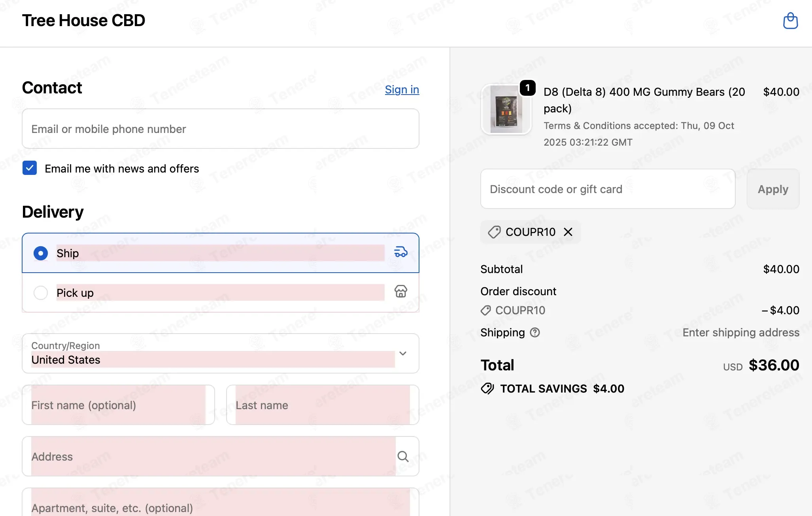The image size is (812, 516).
Task: Open the Country/Region dropdown
Action: [220, 353]
